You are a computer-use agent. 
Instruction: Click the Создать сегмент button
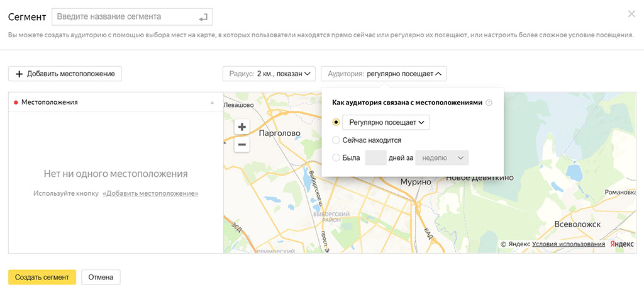42,277
